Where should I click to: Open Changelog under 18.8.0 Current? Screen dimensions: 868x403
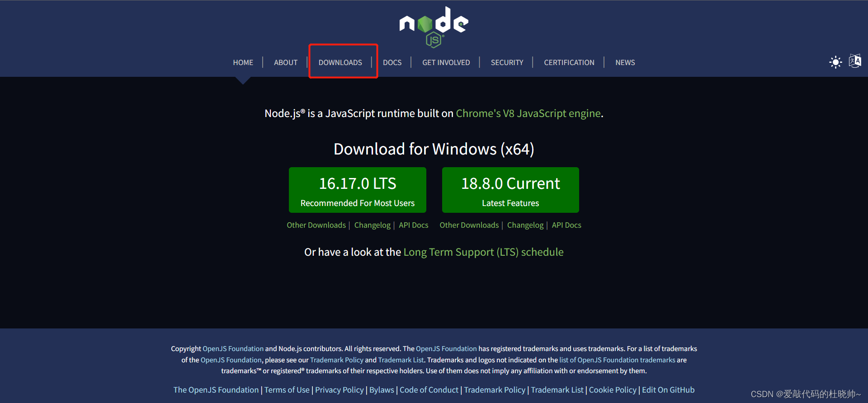coord(525,225)
